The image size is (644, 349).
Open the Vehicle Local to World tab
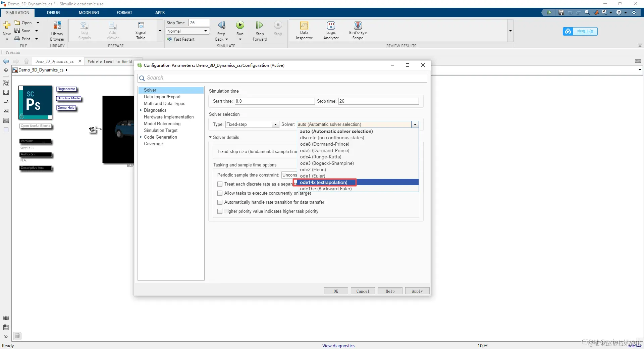pos(110,61)
